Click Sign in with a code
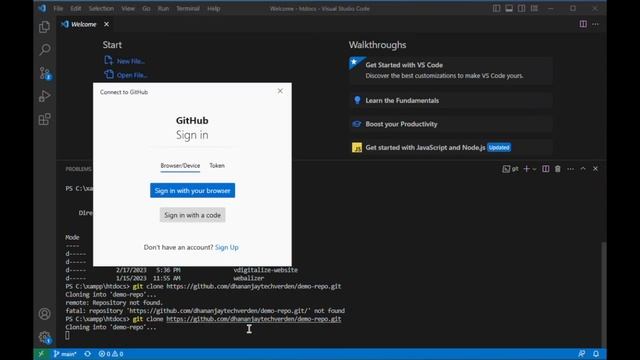Screen dimensions: 640x360 pos(192,215)
